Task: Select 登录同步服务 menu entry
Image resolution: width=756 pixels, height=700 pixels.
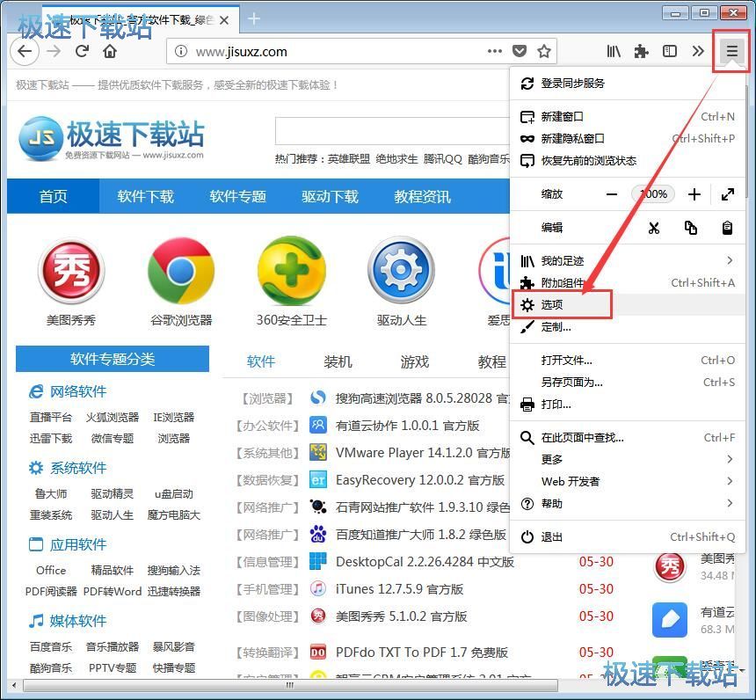Action: pyautogui.click(x=628, y=84)
